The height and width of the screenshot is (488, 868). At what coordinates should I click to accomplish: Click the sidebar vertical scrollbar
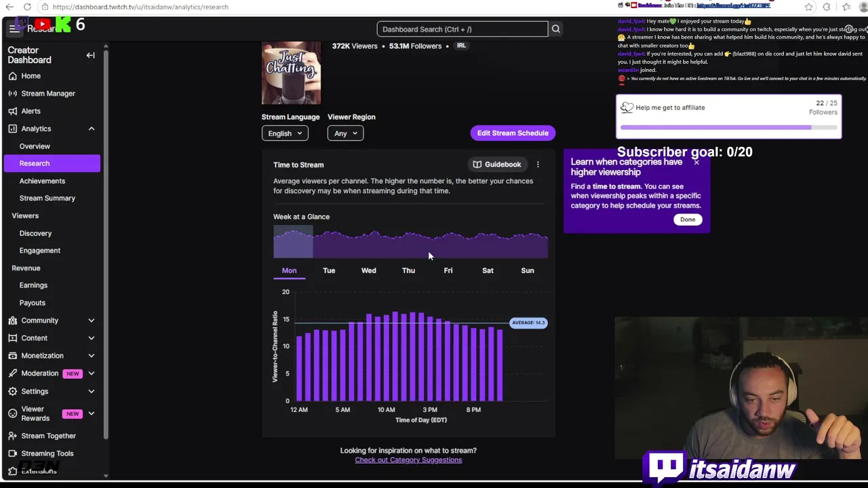click(106, 244)
